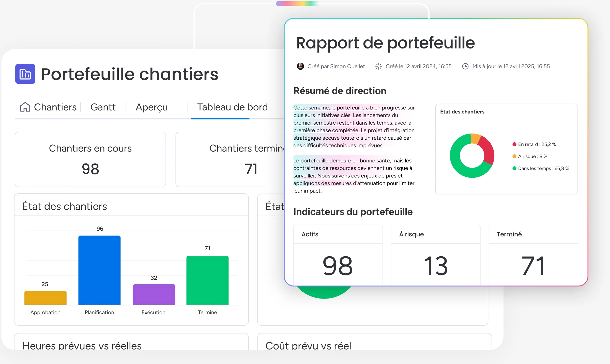Click the À risque : 8 % legend entry

530,156
